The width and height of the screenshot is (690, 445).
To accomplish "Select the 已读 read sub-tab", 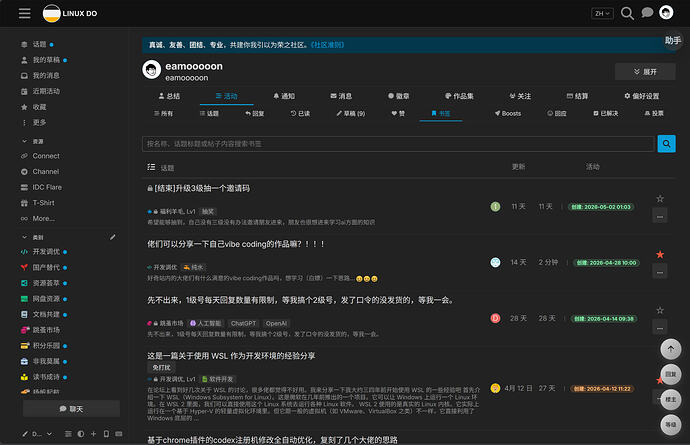I will point(300,114).
